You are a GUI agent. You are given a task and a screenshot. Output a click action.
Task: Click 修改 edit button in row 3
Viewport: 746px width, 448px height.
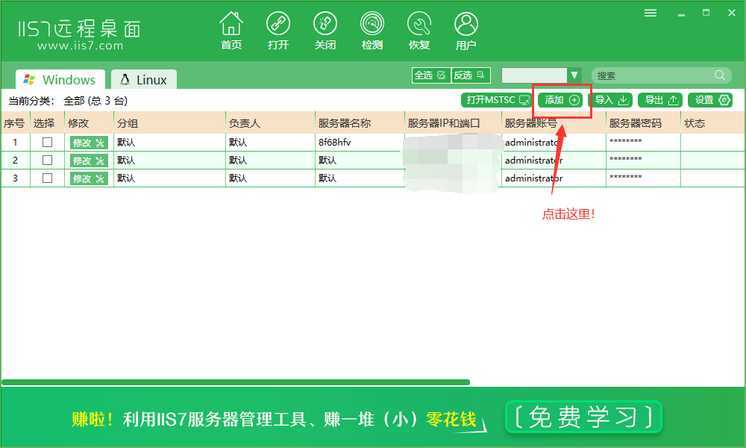[x=89, y=179]
